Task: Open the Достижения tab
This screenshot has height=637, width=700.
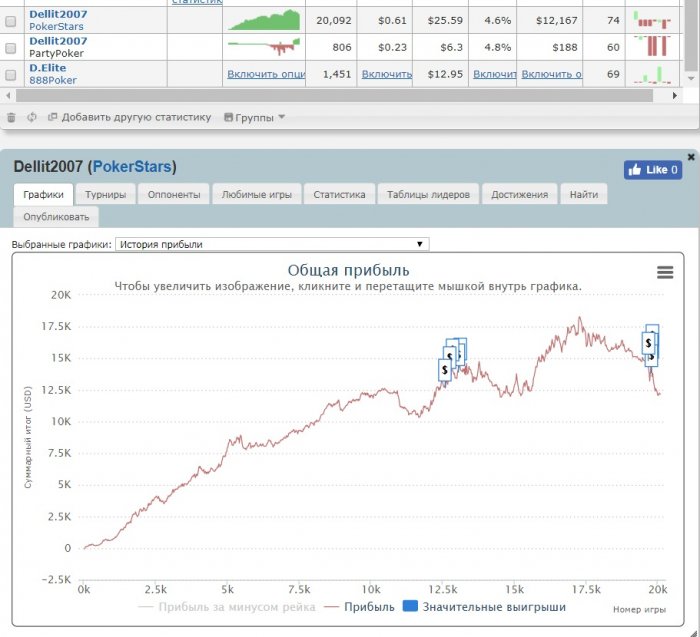Action: (x=520, y=195)
